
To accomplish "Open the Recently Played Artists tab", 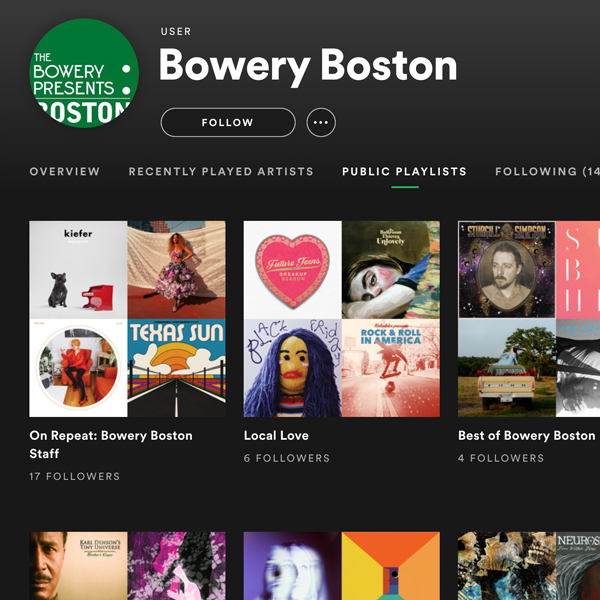I will pos(221,172).
